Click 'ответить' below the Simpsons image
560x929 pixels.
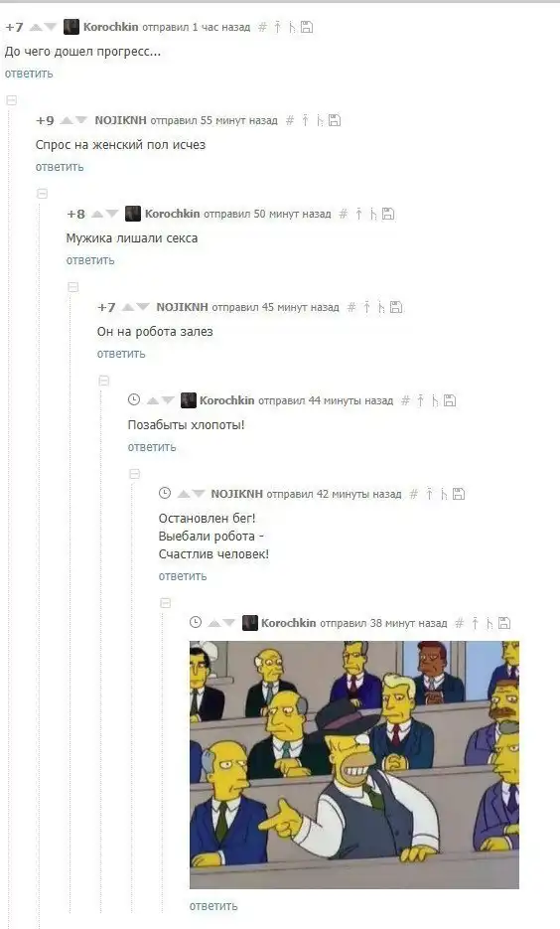[x=213, y=906]
